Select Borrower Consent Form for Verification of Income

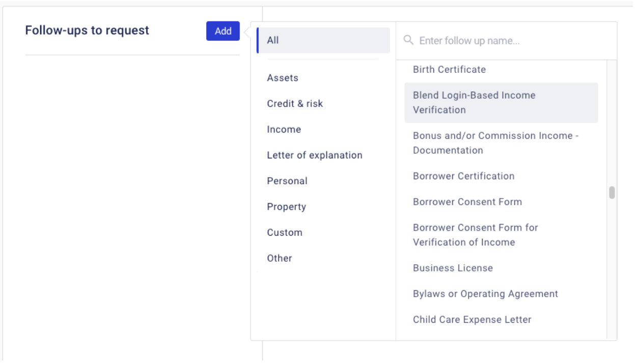(x=475, y=235)
